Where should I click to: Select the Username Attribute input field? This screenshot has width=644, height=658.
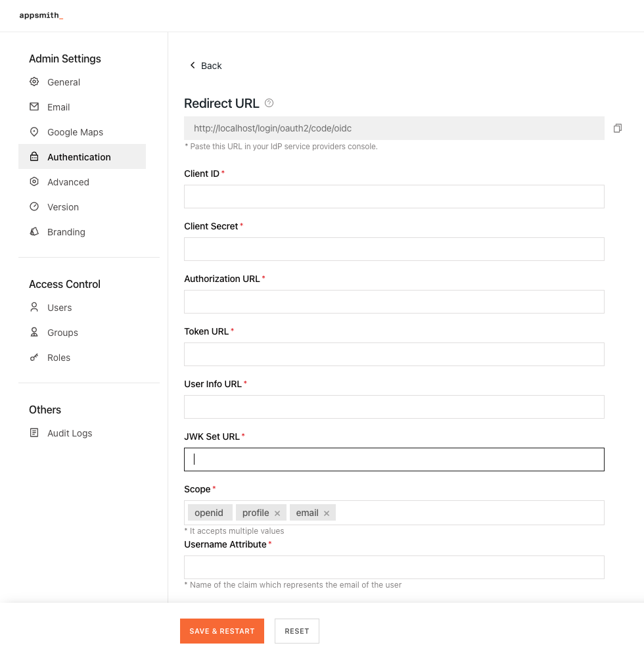click(x=394, y=567)
